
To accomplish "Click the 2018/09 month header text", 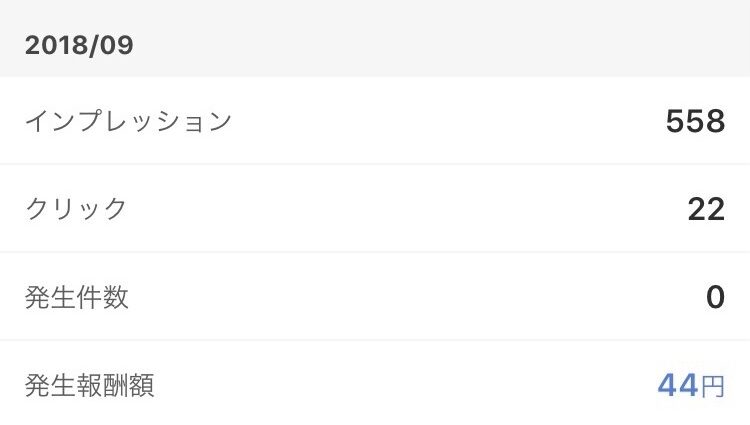I will [79, 45].
